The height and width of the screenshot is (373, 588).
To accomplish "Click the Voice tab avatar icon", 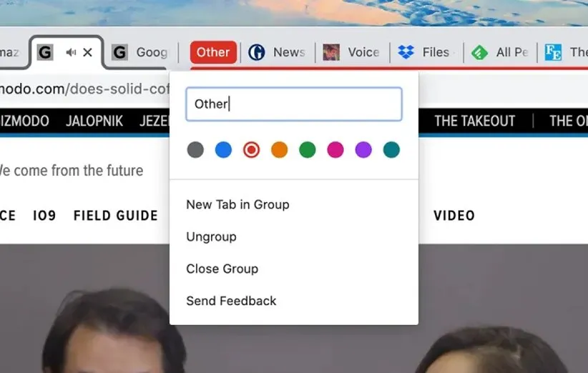I will (331, 52).
